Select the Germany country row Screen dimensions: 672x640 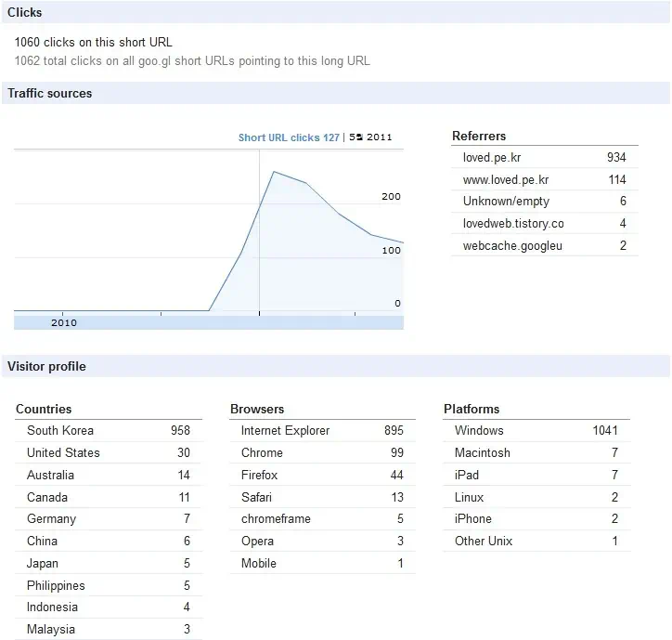(x=109, y=519)
